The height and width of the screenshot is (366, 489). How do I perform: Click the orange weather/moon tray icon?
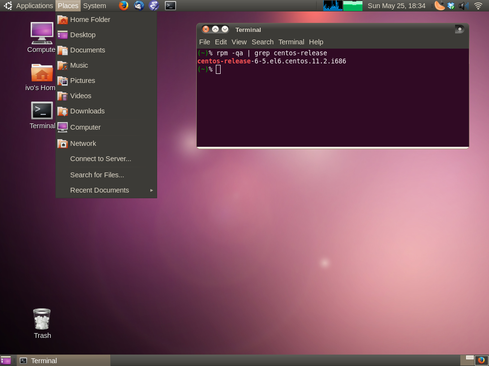[439, 6]
